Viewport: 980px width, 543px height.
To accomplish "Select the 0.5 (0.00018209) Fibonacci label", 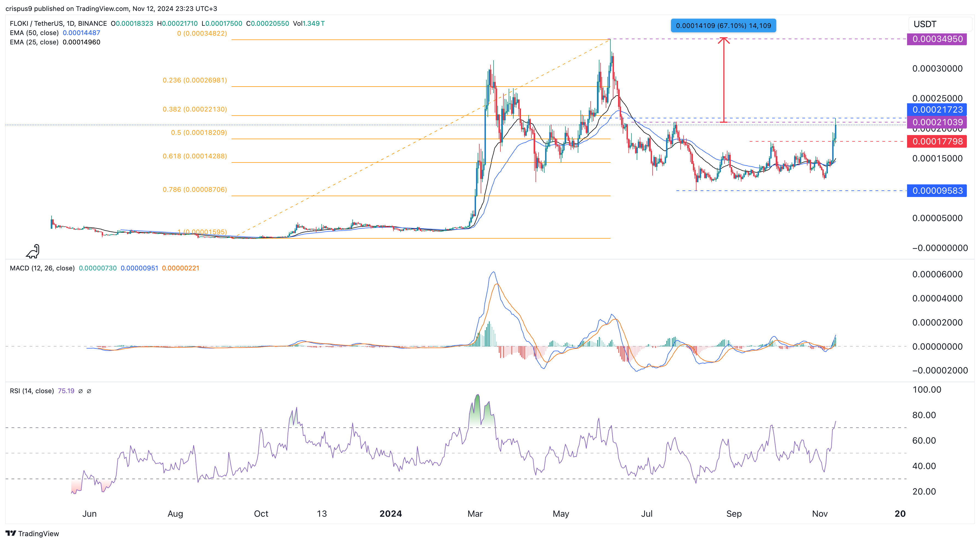I will pos(199,133).
